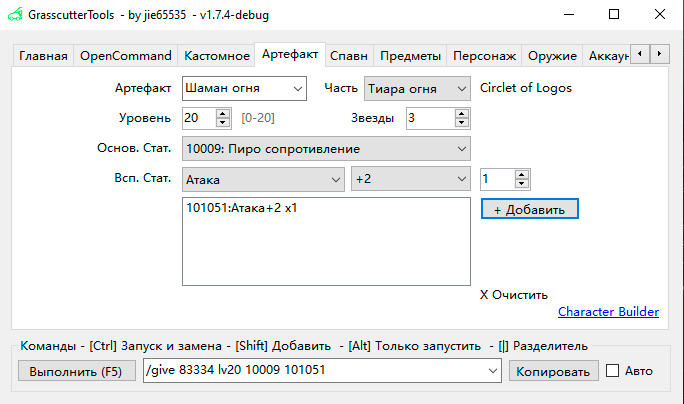Screen dimensions: 684x404
Task: Increase the sub-stat count with up arrow
Action: click(521, 175)
